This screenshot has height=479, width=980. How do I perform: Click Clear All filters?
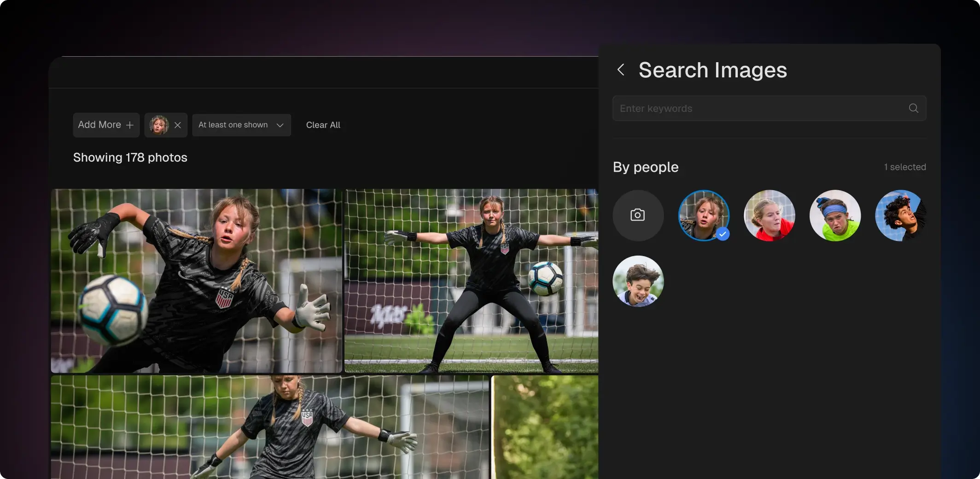[x=323, y=125]
